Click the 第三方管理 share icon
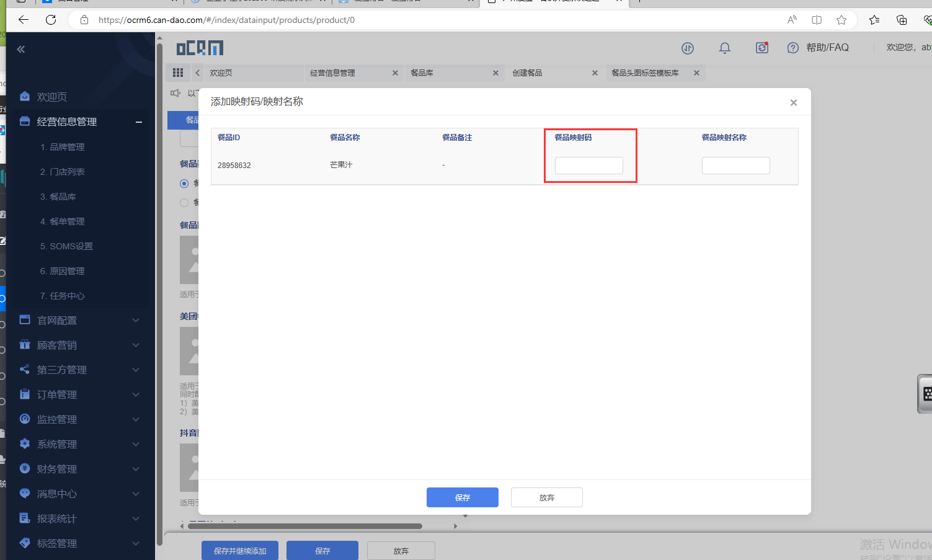Viewport: 932px width, 560px height. pos(25,370)
